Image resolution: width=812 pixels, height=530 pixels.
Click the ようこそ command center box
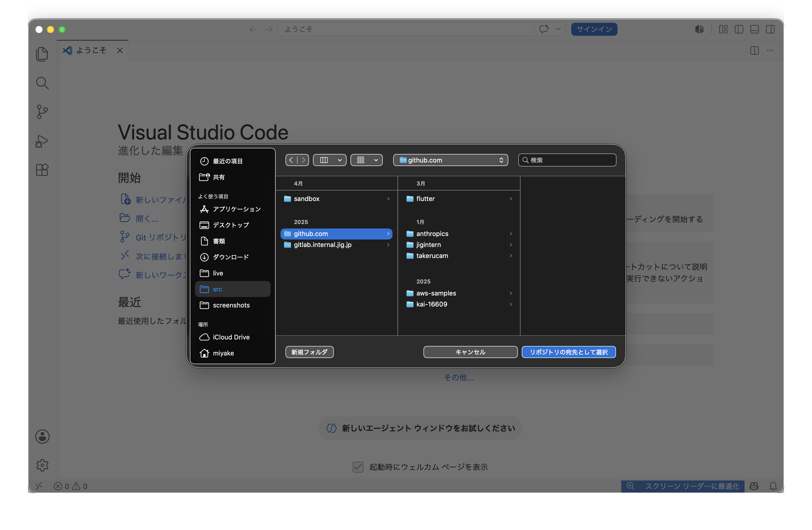(x=406, y=29)
